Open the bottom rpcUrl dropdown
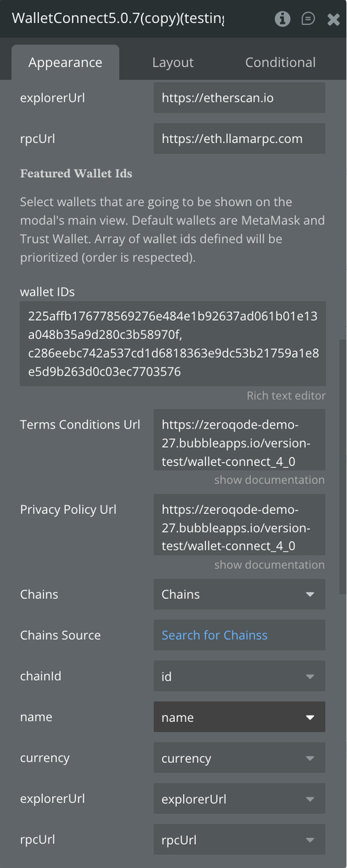The width and height of the screenshot is (347, 868). (x=239, y=840)
